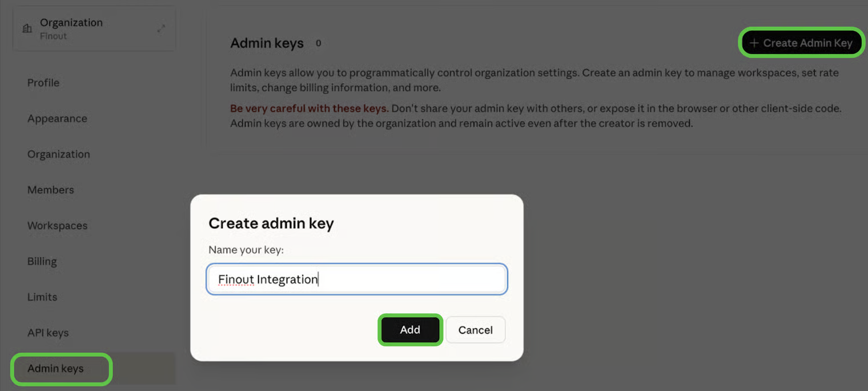Open the Billing page
The image size is (868, 391).
pyautogui.click(x=42, y=261)
